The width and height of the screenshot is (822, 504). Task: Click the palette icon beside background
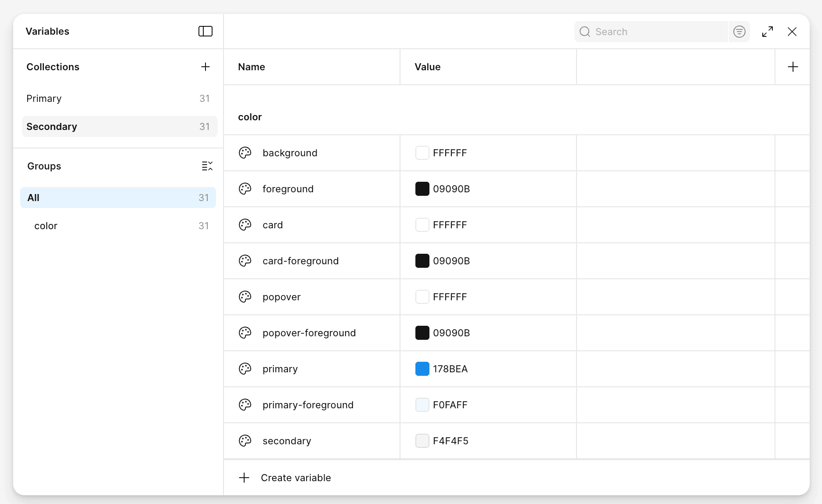click(245, 153)
